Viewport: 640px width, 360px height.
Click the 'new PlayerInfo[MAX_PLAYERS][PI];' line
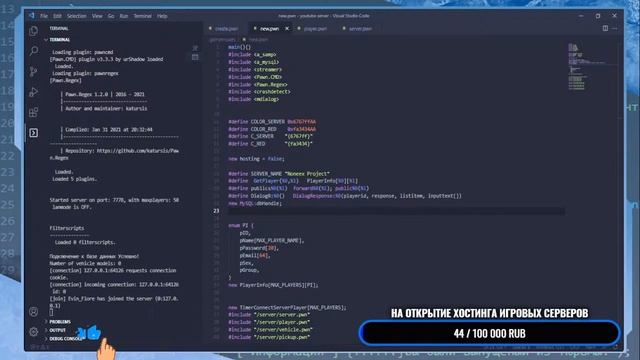coord(273,285)
